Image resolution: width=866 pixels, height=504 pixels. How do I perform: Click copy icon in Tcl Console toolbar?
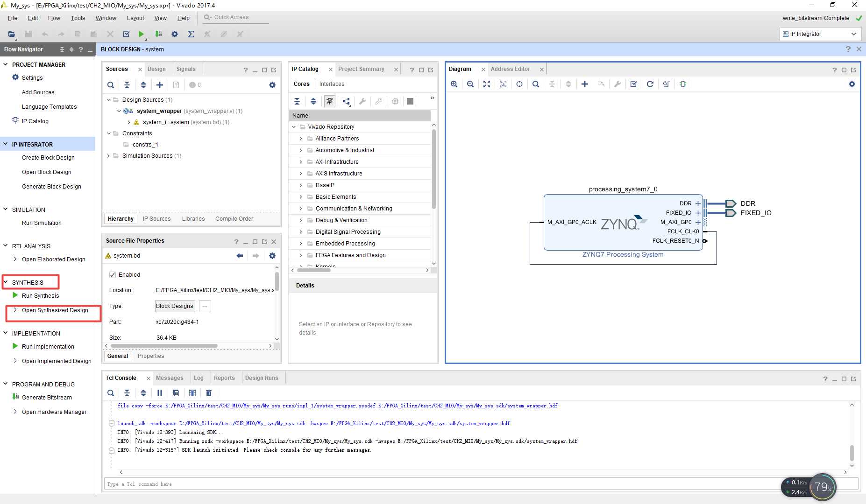(x=176, y=393)
